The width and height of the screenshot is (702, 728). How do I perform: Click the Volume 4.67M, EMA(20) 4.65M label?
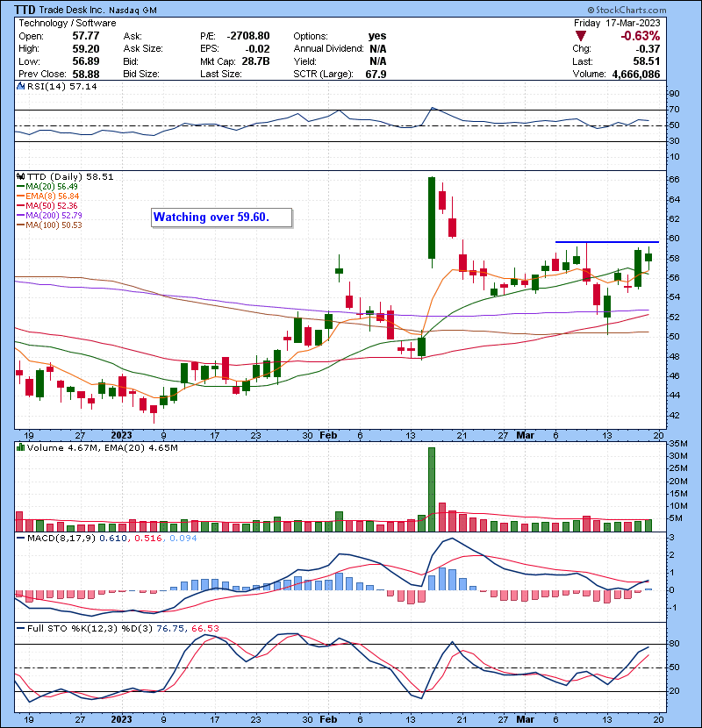[102, 447]
